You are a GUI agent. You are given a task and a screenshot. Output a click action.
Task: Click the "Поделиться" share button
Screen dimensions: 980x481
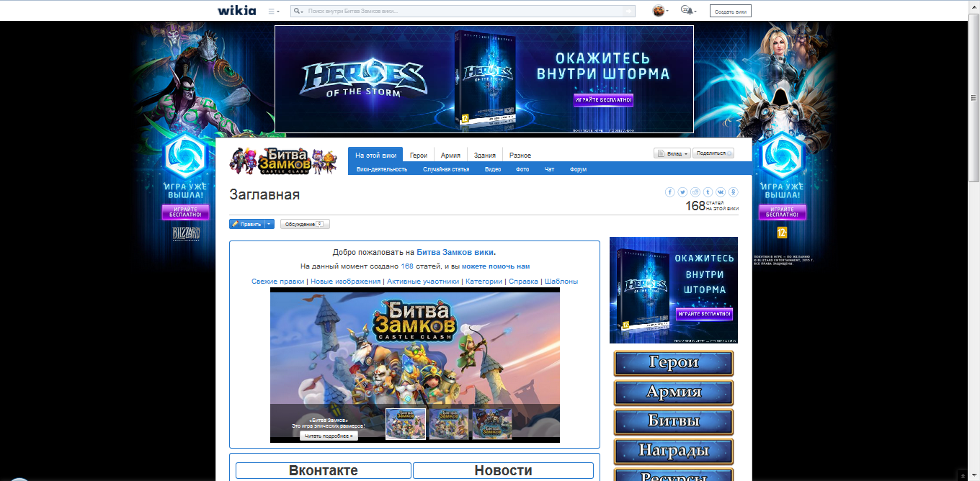[713, 153]
